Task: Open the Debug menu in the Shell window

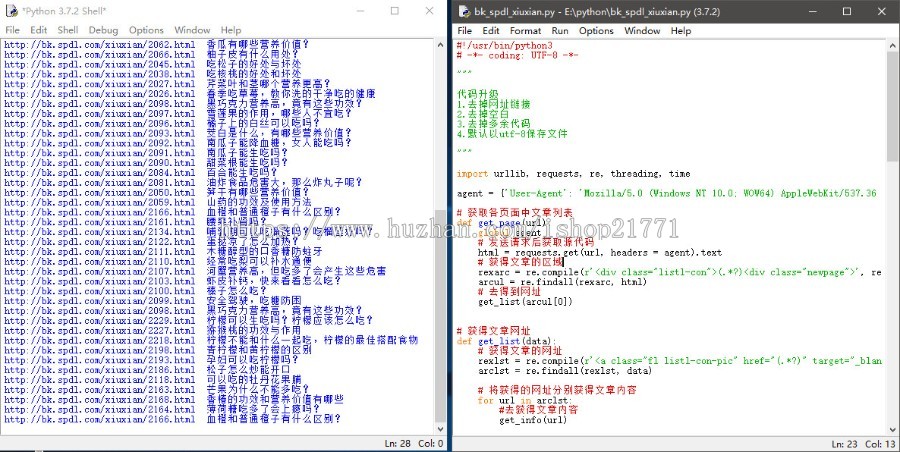Action: coord(103,30)
